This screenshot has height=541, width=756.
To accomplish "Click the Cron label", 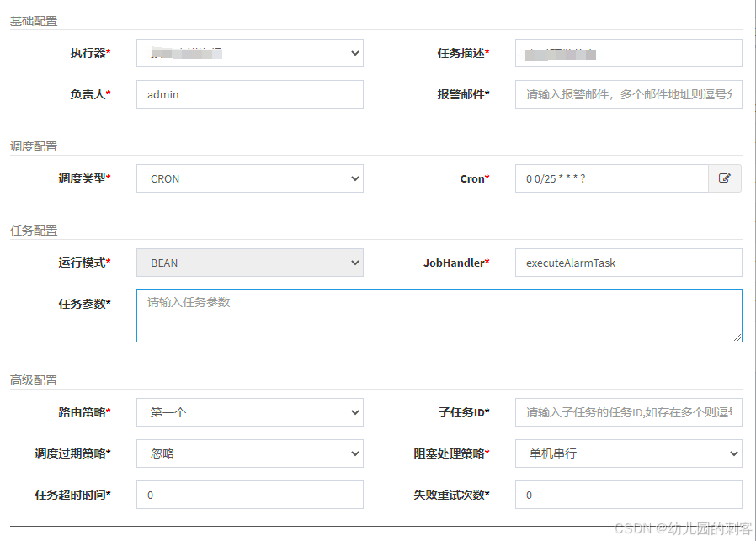I will click(x=475, y=178).
